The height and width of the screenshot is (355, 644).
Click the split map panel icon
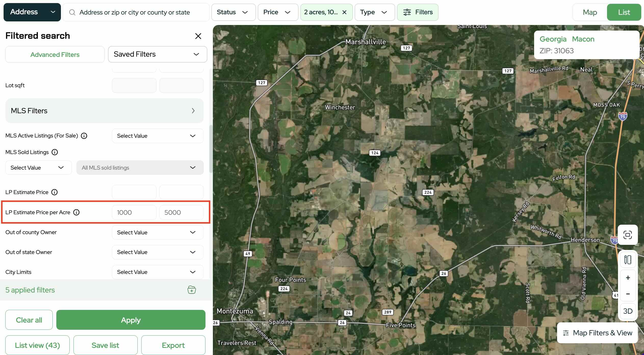[x=627, y=260]
